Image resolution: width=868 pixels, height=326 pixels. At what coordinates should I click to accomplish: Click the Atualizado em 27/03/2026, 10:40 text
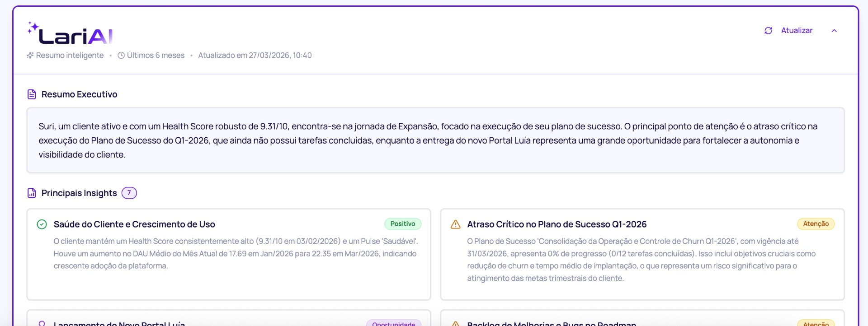point(255,55)
